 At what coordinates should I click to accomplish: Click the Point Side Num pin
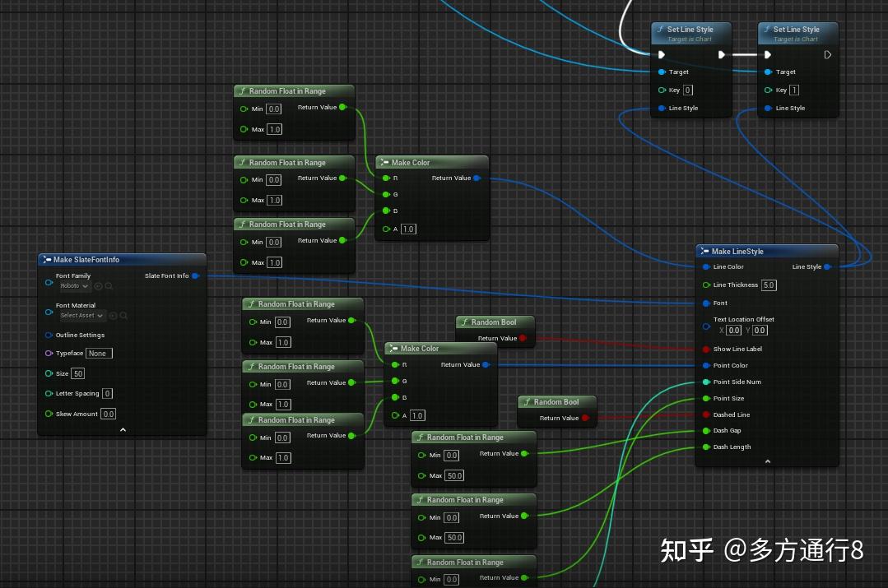coord(706,382)
